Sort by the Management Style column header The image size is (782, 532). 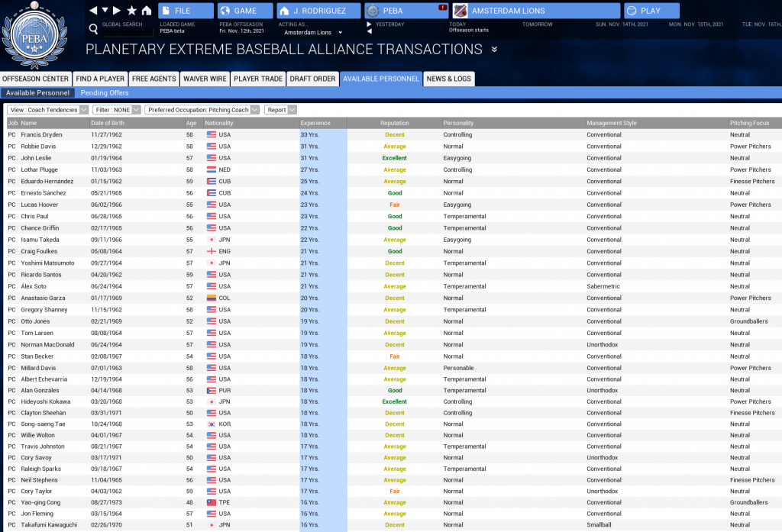[656, 123]
